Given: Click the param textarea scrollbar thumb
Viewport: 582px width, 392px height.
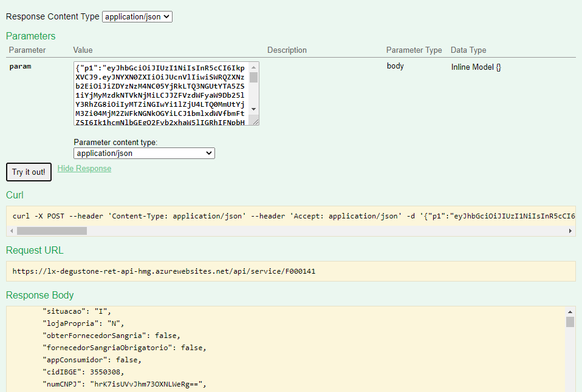Looking at the screenshot, I should tap(254, 77).
